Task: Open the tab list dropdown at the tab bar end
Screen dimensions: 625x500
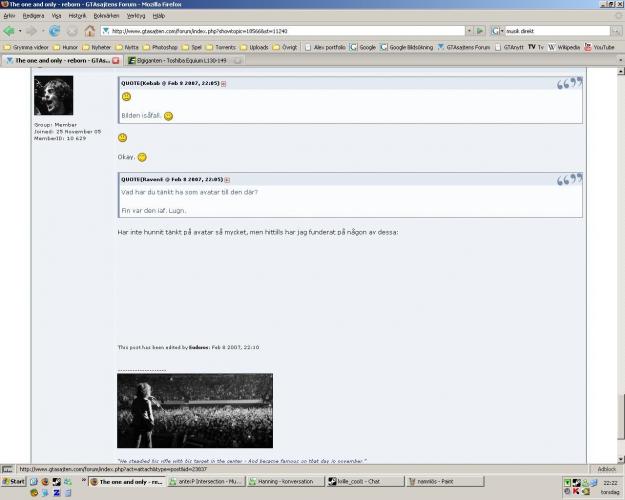Action: 620,60
